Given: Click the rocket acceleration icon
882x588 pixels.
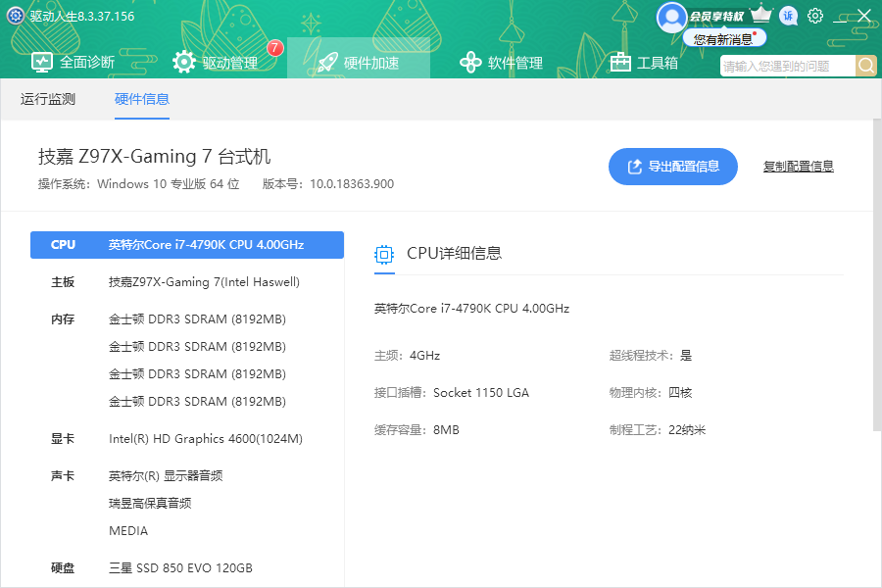Looking at the screenshot, I should [328, 62].
